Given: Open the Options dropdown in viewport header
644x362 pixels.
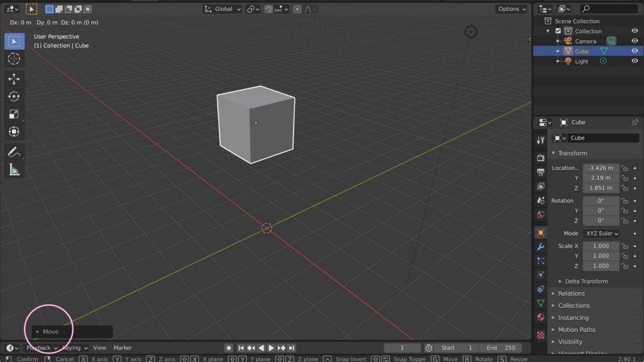Looking at the screenshot, I should (511, 9).
